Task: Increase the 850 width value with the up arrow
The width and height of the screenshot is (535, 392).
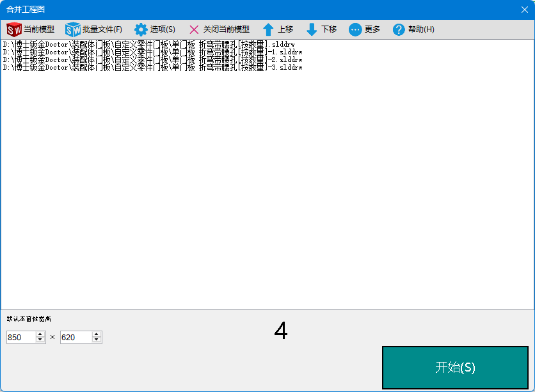Action: 40,334
